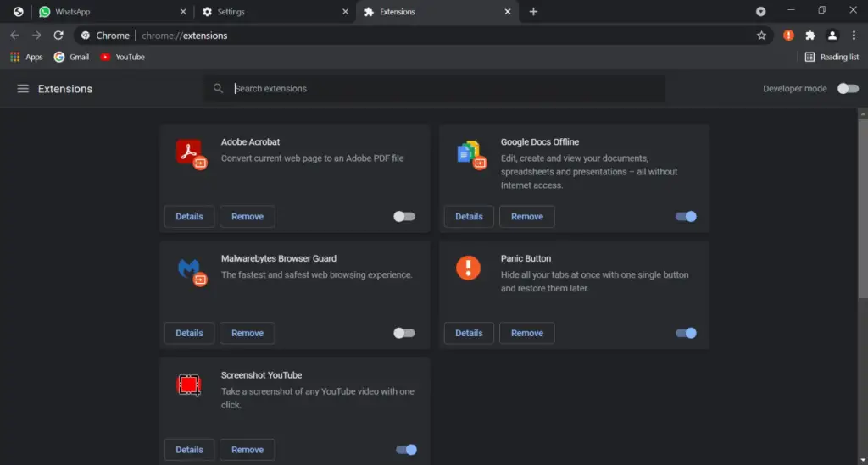868x465 pixels.
Task: Click the Screenshot YouTube extension icon
Action: (189, 385)
